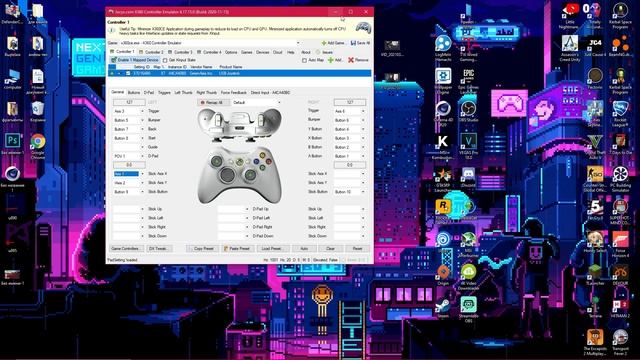640x360 pixels.
Task: Open the left Bumper Button 5 dropdown
Action: 142,120
